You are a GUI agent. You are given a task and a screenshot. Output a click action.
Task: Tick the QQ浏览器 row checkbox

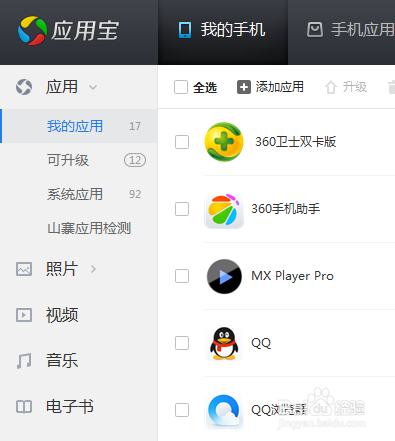182,410
